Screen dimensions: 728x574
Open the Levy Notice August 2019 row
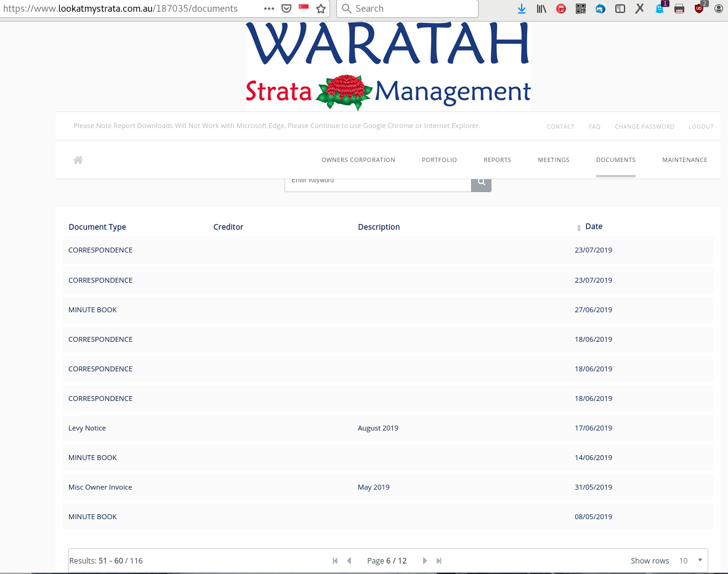(x=87, y=428)
